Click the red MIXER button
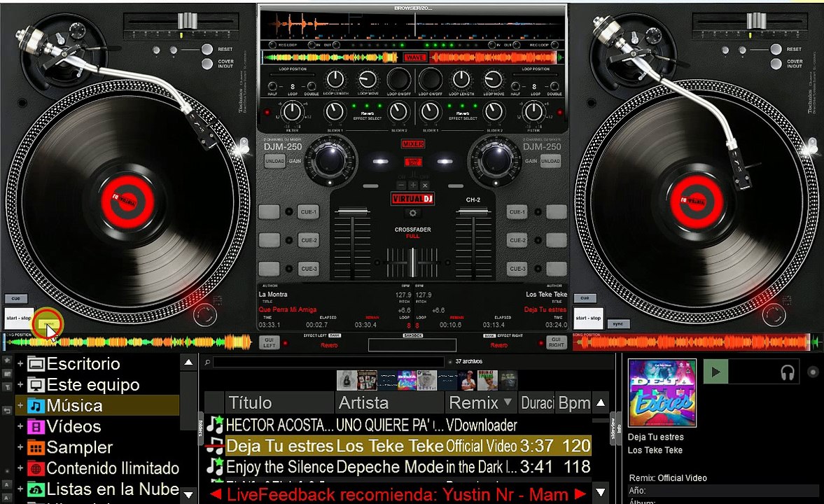This screenshot has width=824, height=504. pos(413,144)
